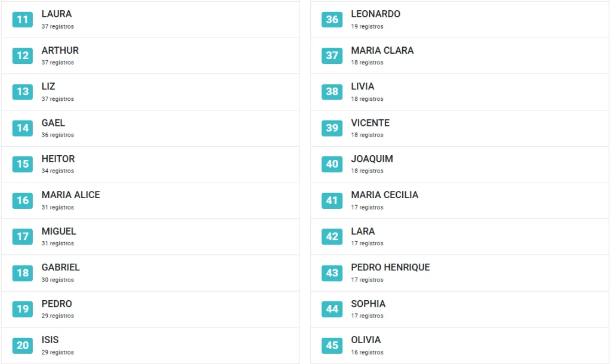Click the rank 11 badge beside LAURA
The height and width of the screenshot is (364, 611).
tap(23, 20)
